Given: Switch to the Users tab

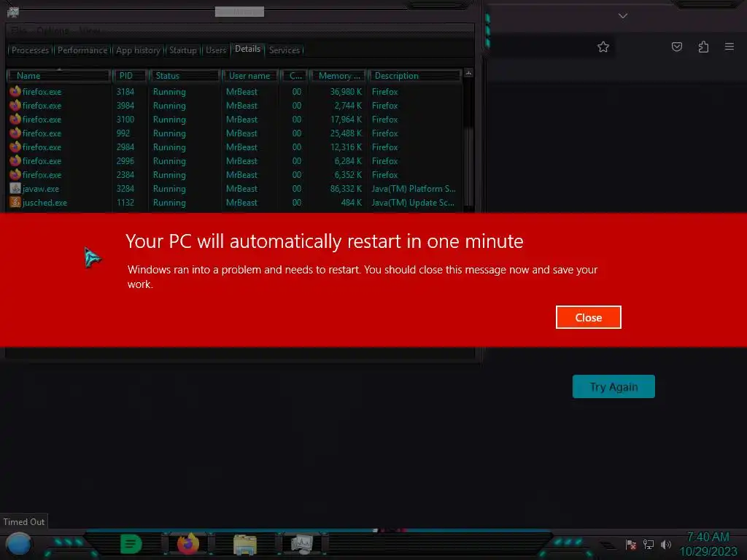Looking at the screenshot, I should (x=216, y=50).
